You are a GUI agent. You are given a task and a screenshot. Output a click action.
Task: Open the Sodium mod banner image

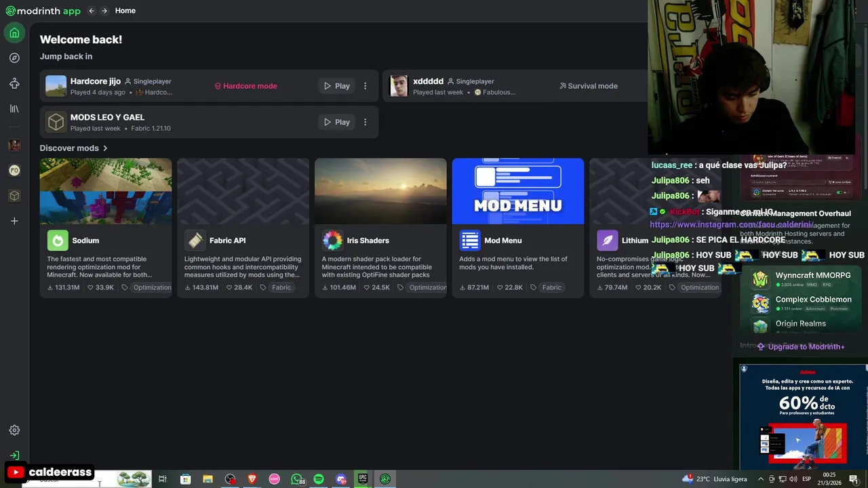pyautogui.click(x=106, y=191)
